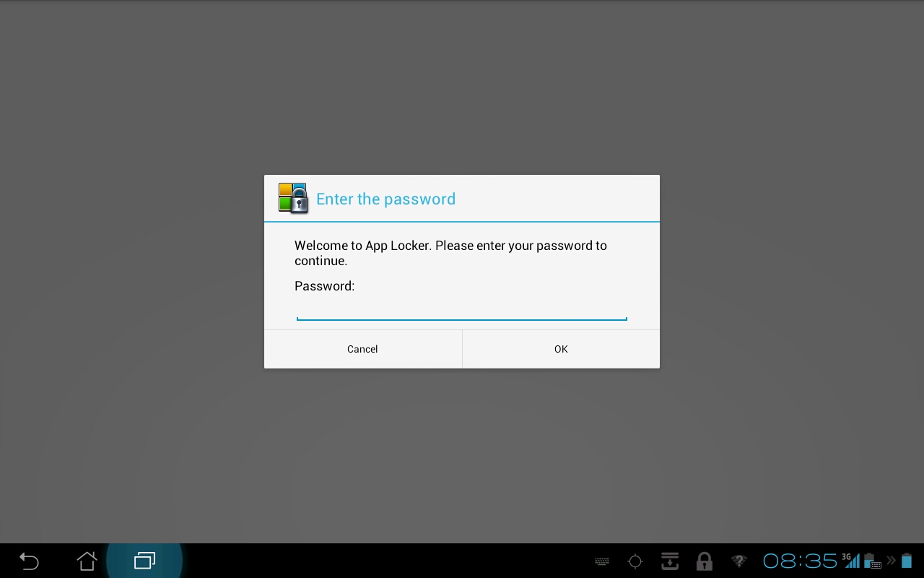Click the "Enter the password" dialog title
This screenshot has width=924, height=578.
385,199
